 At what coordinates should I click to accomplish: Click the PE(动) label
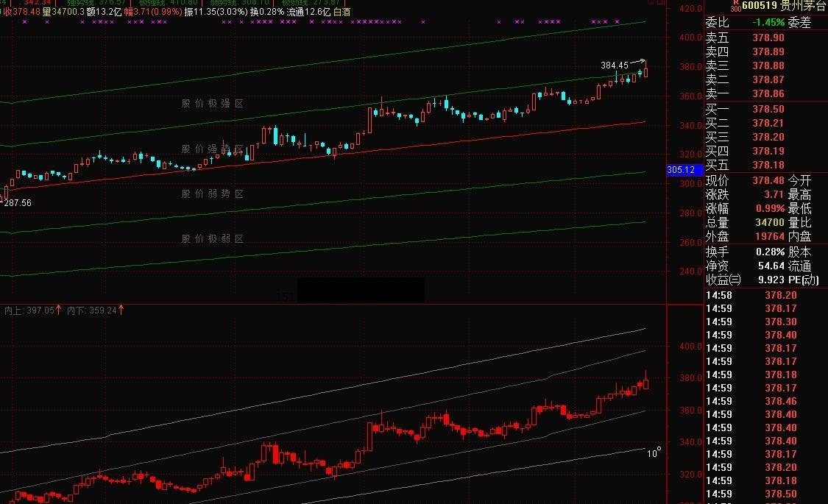coord(803,280)
